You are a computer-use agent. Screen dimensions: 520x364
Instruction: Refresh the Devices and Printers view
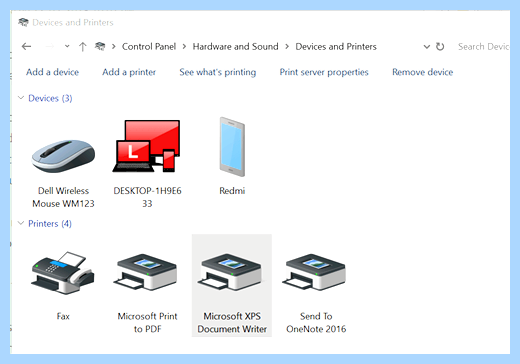[440, 47]
